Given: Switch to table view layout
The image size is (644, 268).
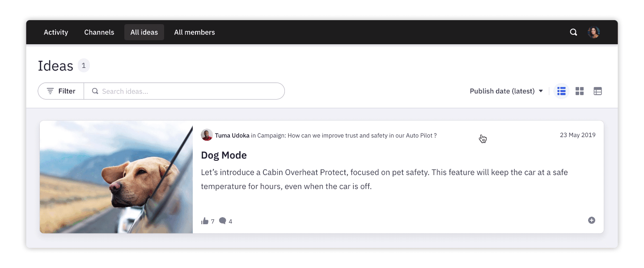Looking at the screenshot, I should pyautogui.click(x=598, y=91).
